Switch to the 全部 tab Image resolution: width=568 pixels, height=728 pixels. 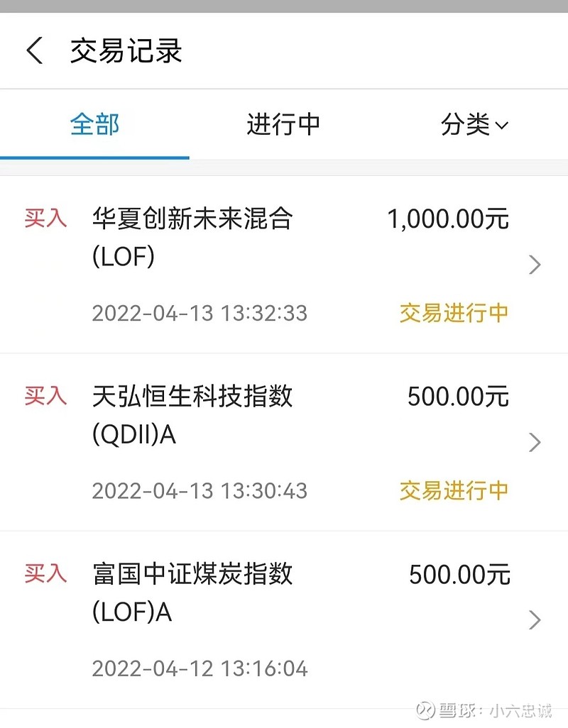pos(94,125)
